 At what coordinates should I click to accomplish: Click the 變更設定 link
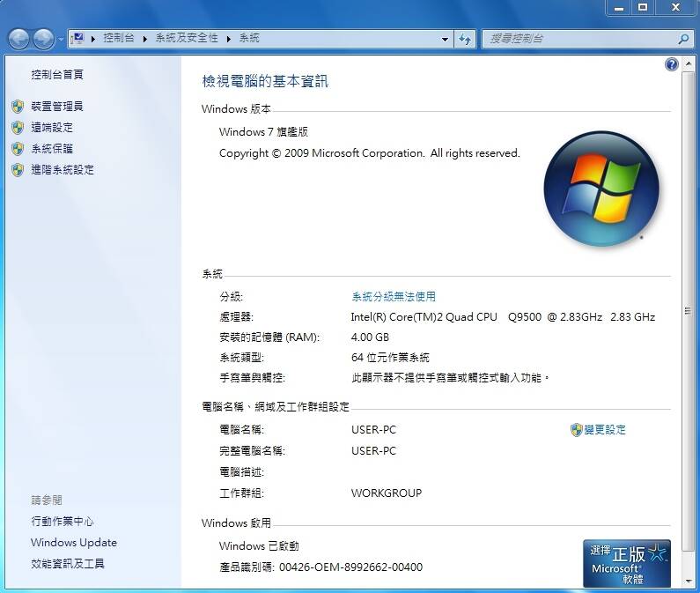coord(604,430)
